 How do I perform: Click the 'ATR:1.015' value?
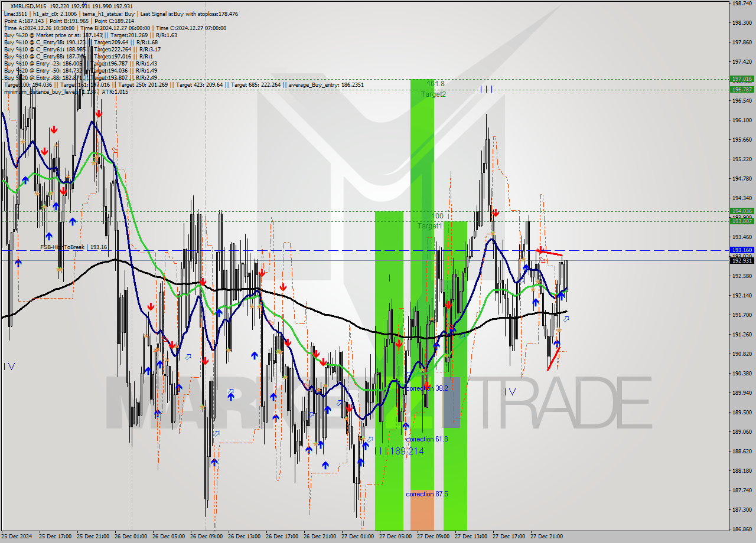(x=115, y=91)
